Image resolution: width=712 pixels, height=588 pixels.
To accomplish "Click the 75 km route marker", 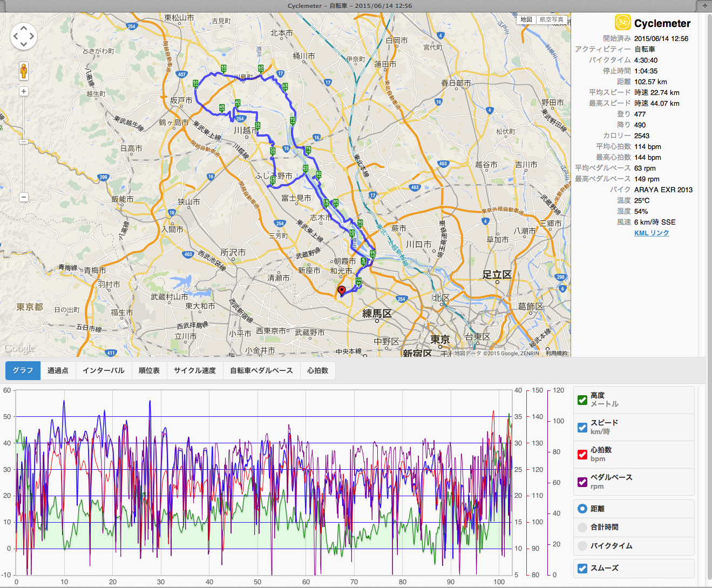I will tap(308, 150).
